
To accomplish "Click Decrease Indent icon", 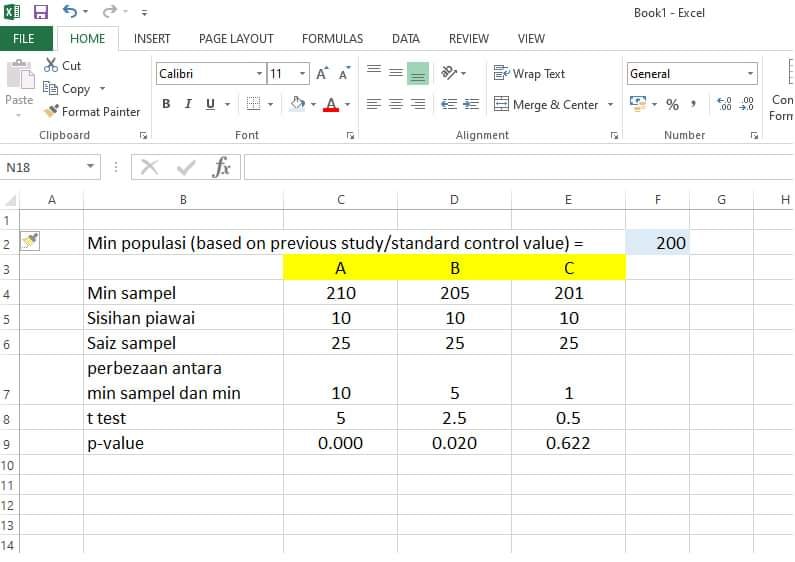I will pyautogui.click(x=449, y=104).
